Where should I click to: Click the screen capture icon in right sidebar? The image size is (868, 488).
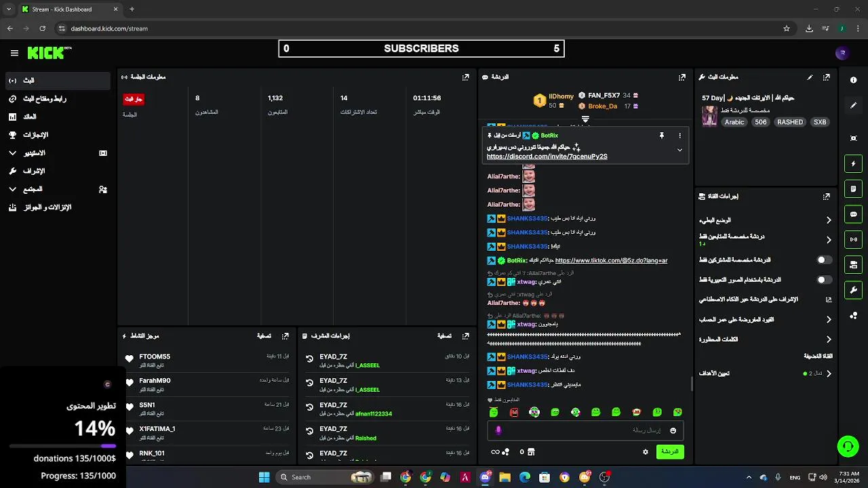[853, 138]
